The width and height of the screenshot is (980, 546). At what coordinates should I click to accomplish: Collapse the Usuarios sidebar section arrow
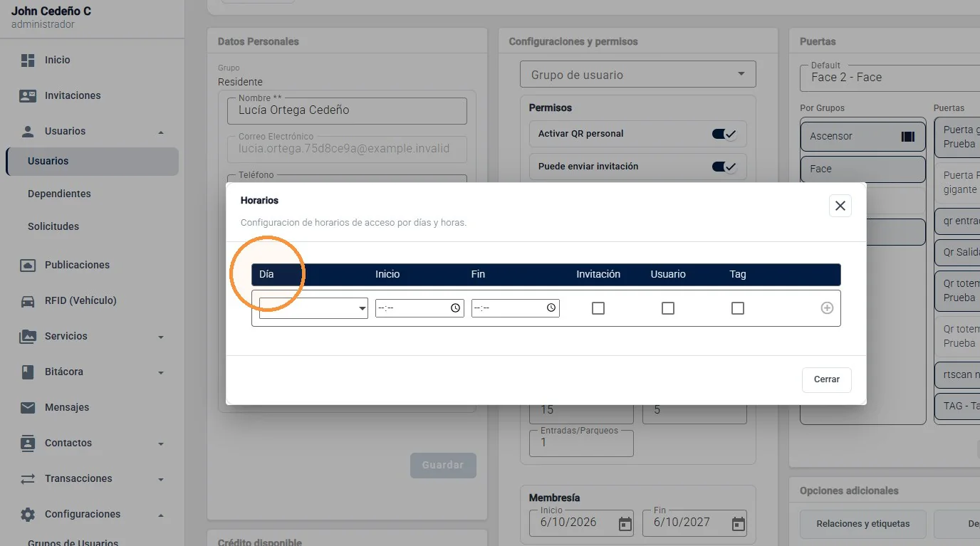tap(161, 132)
